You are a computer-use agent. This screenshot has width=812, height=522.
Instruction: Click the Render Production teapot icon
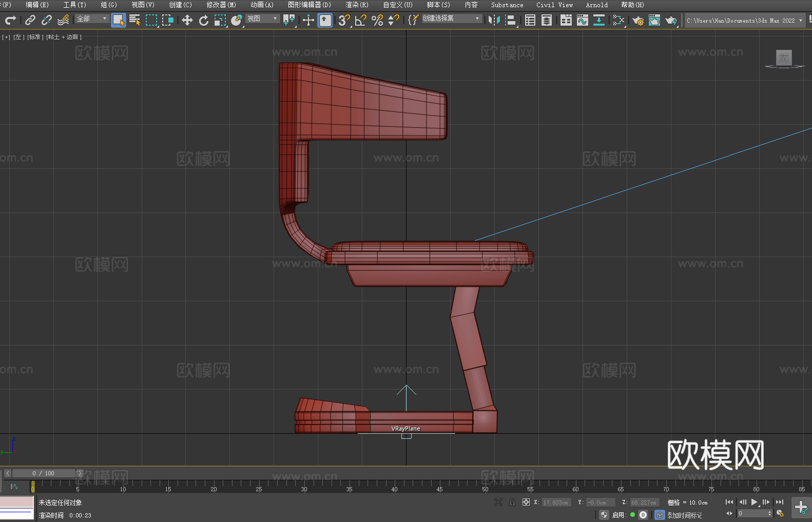(x=671, y=20)
